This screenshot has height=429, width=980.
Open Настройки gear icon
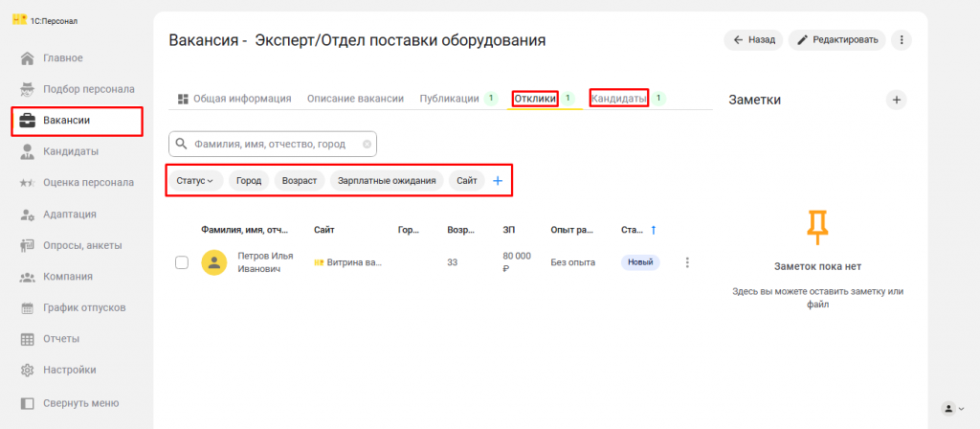27,371
